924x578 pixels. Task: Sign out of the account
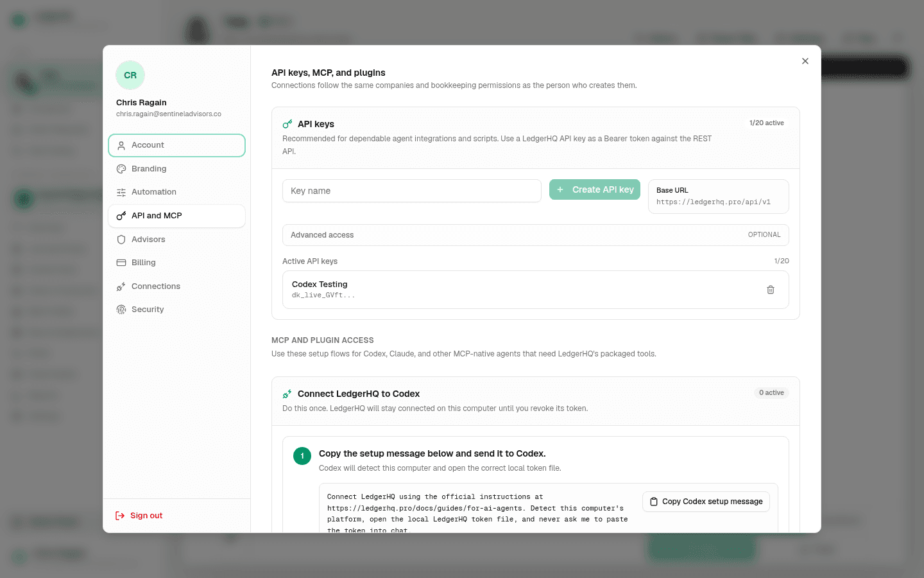tap(139, 516)
